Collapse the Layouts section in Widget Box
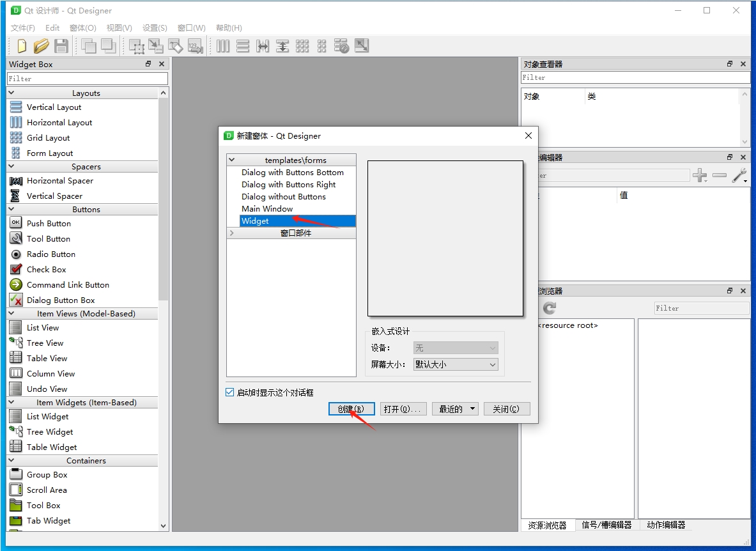 (x=12, y=93)
